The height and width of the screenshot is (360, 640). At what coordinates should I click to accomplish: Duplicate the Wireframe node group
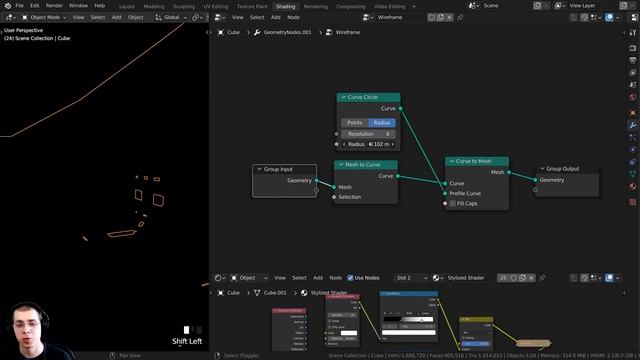pos(440,18)
